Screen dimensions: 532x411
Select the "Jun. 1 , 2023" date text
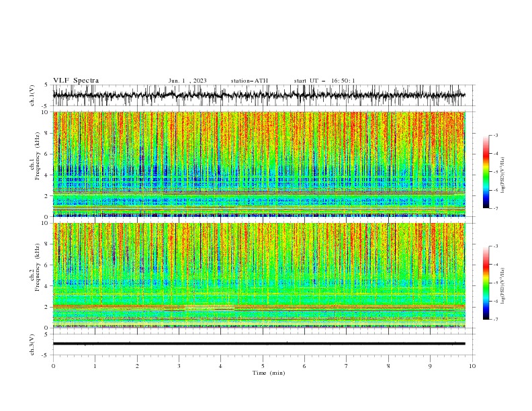[x=187, y=81]
